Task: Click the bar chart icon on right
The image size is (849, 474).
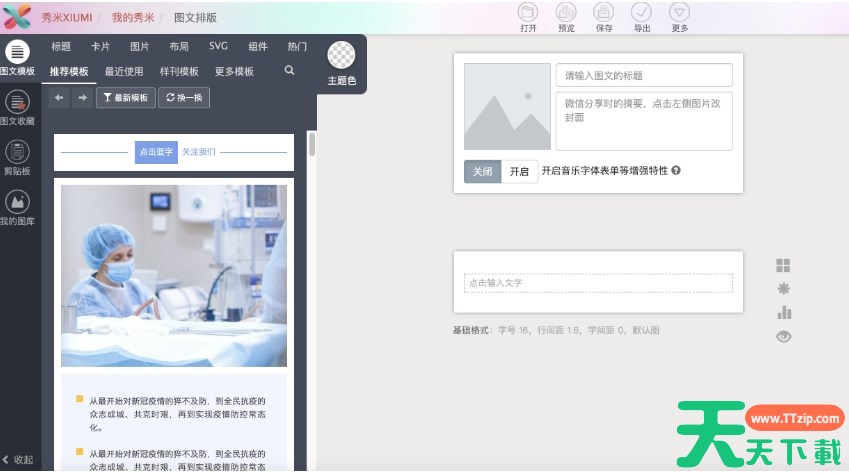Action: 783,313
